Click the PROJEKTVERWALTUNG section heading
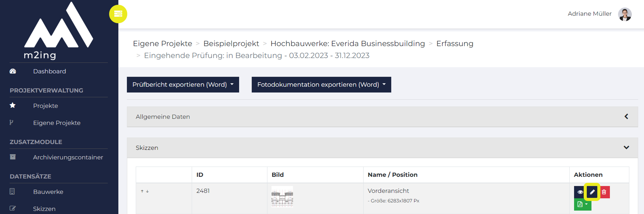The image size is (644, 214). coord(46,90)
